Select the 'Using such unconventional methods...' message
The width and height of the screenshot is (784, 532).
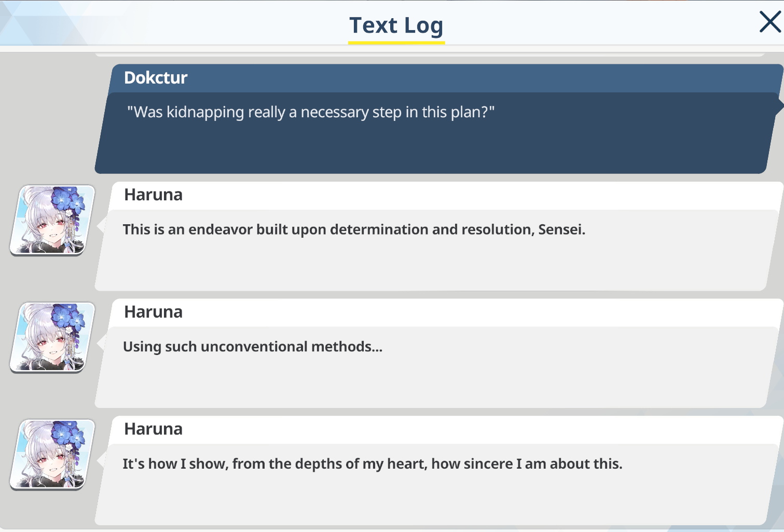tap(253, 347)
